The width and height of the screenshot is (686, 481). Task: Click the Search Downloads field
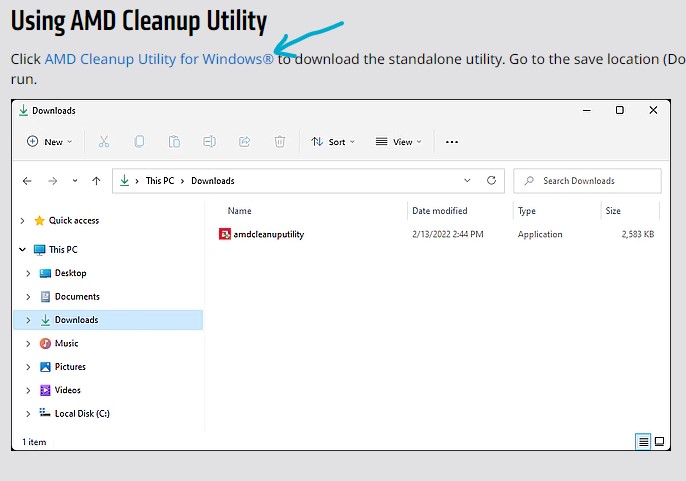pos(587,181)
